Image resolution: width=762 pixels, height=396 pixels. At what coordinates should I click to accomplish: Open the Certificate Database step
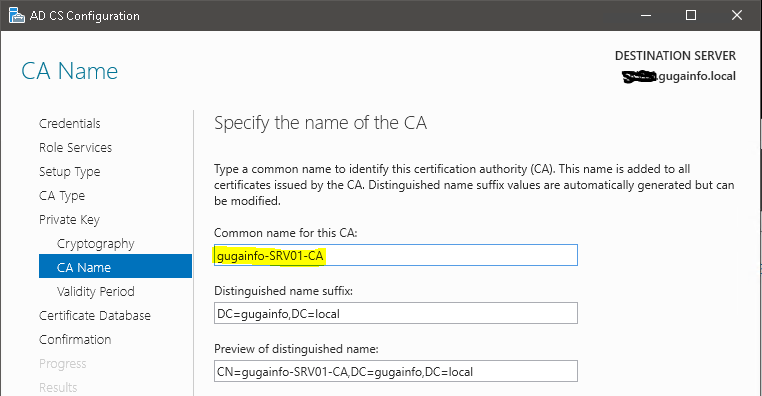[x=95, y=316]
